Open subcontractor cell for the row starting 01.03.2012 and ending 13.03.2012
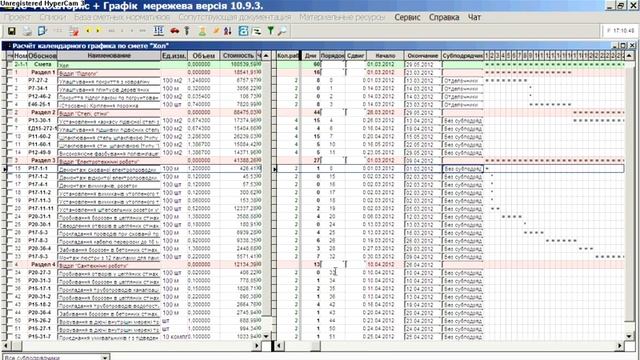Viewport: 640px width, 360px height. [463, 80]
